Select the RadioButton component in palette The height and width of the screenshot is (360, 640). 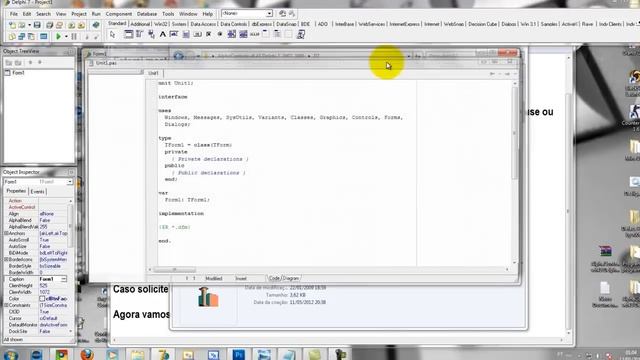(x=220, y=34)
